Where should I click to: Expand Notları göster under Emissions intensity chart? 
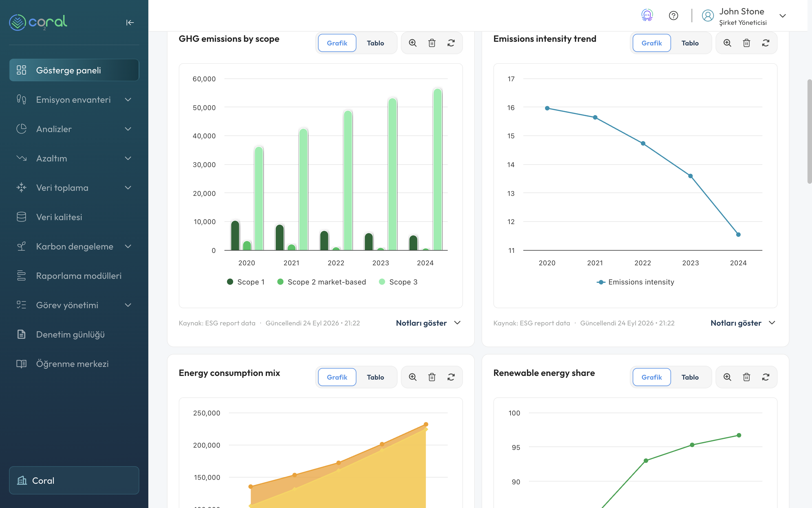coord(743,323)
